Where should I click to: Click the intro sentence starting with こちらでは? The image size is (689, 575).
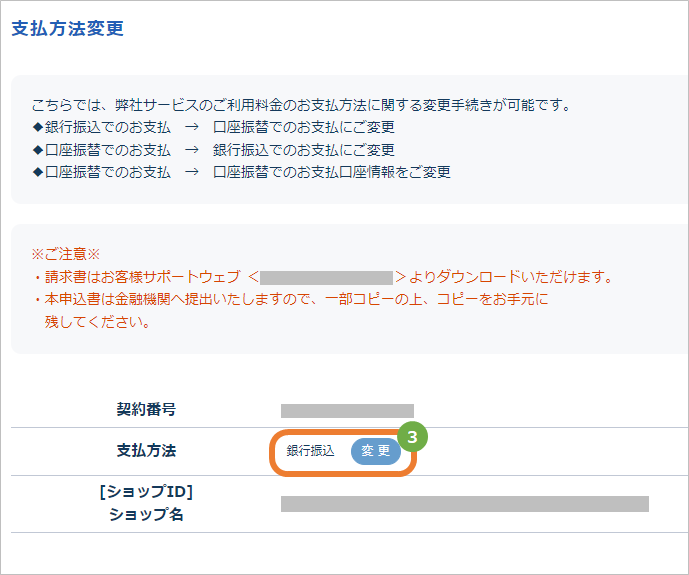[x=301, y=105]
